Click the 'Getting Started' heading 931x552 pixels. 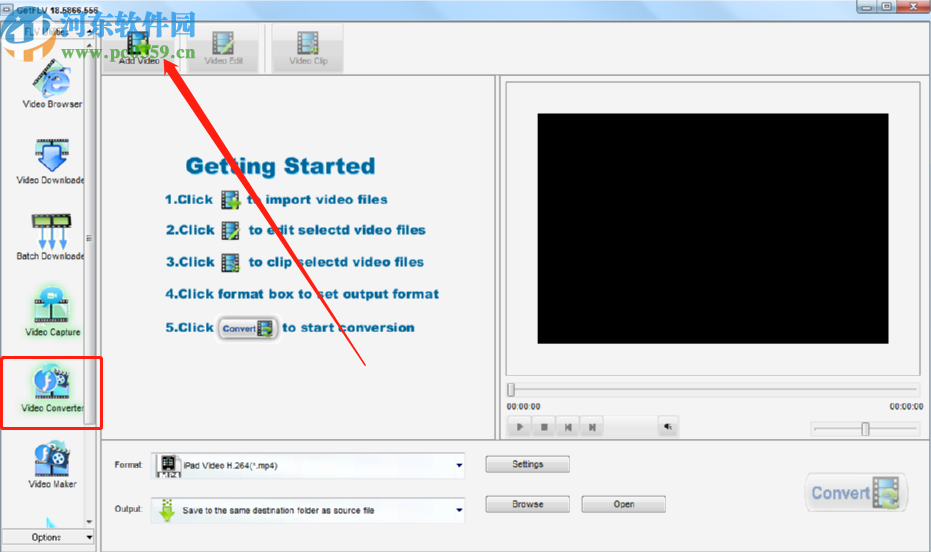280,167
